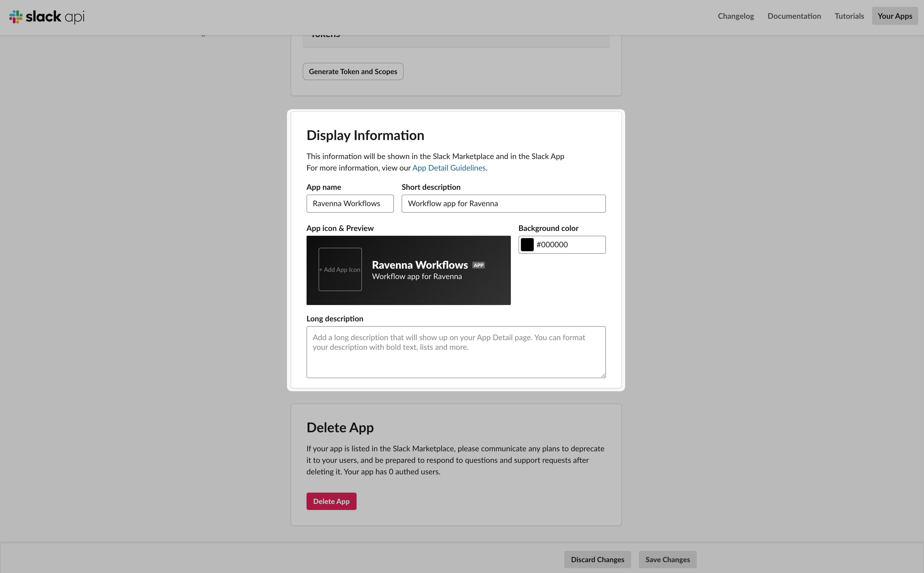924x573 pixels.
Task: Open the black background color swatch
Action: click(x=527, y=244)
